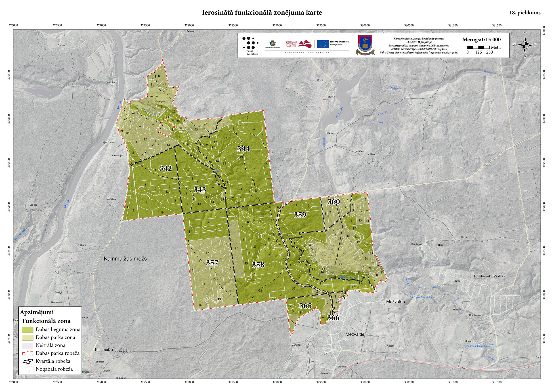Click the map title Ierosinātā funkcionālā zonējuma karte
The image size is (554, 392).
pos(262,13)
